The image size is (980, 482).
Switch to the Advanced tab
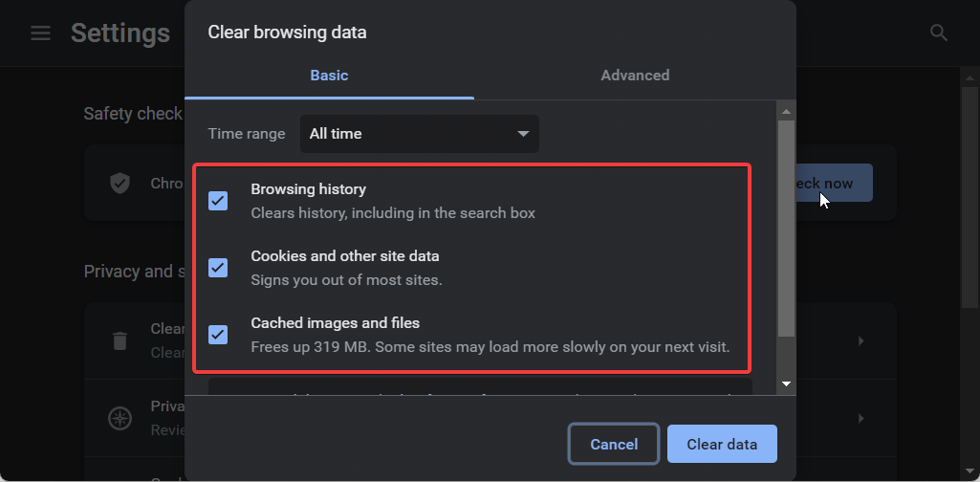click(635, 76)
